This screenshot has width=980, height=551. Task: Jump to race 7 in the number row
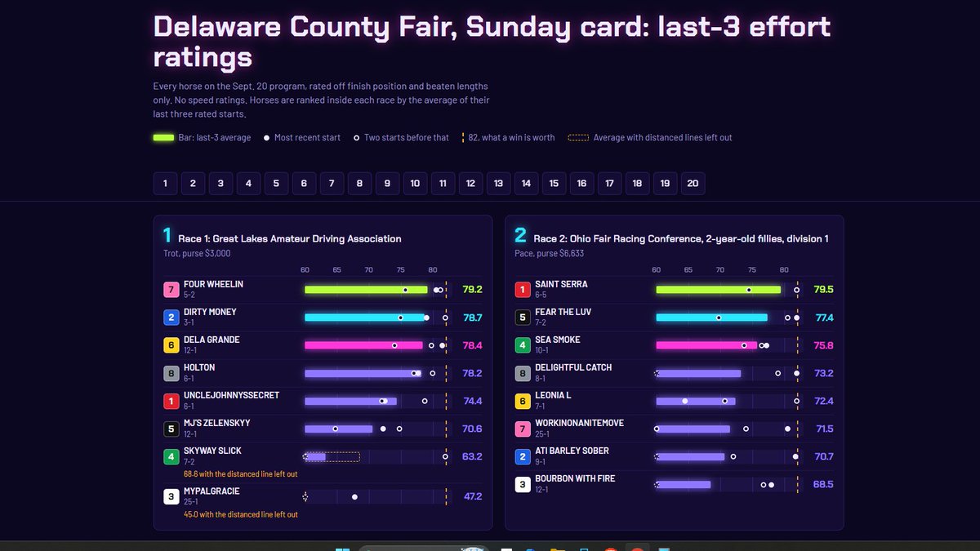tap(332, 184)
